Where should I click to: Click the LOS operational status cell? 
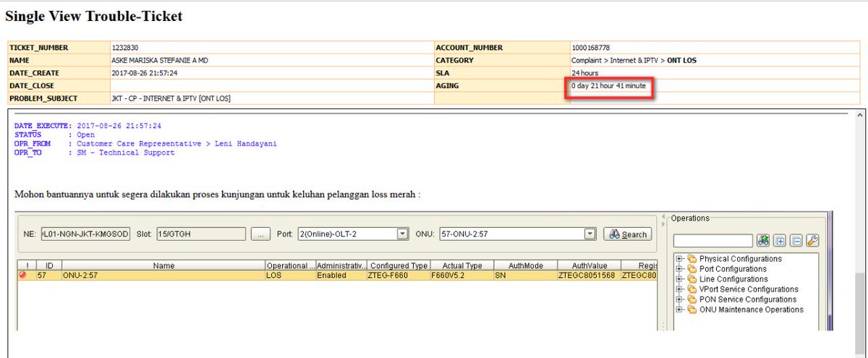coord(290,276)
